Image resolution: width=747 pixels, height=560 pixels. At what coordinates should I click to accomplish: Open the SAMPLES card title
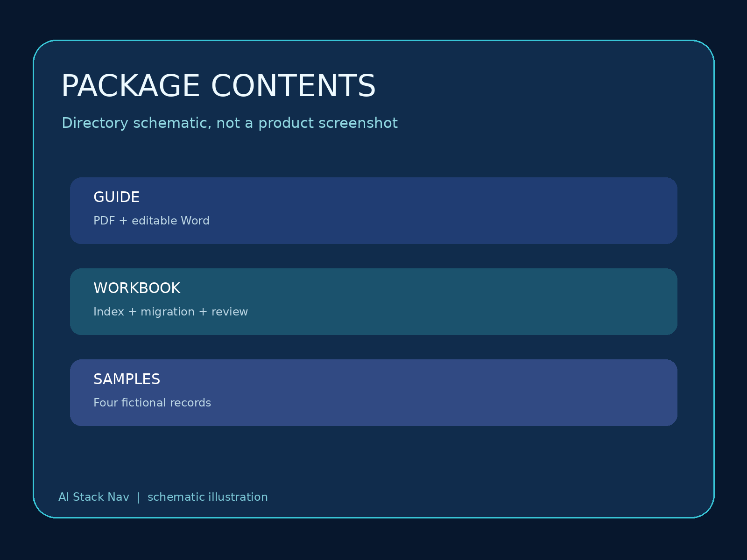(x=127, y=379)
